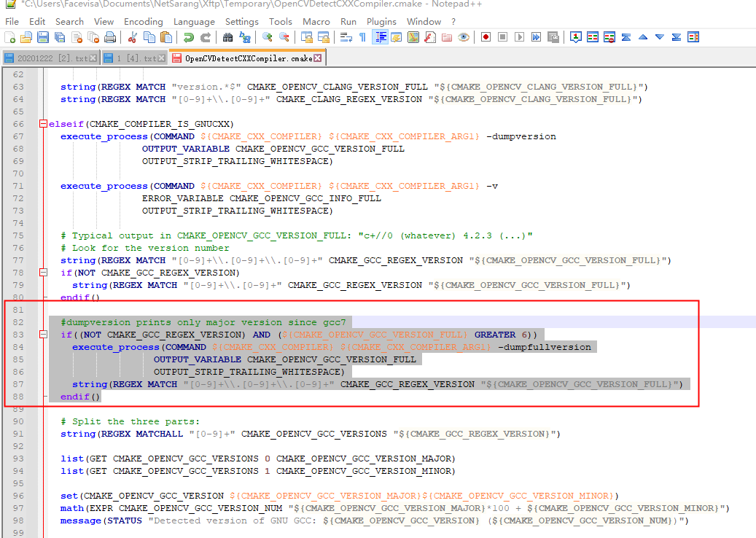Open the File menu
The image size is (756, 538).
(12, 22)
